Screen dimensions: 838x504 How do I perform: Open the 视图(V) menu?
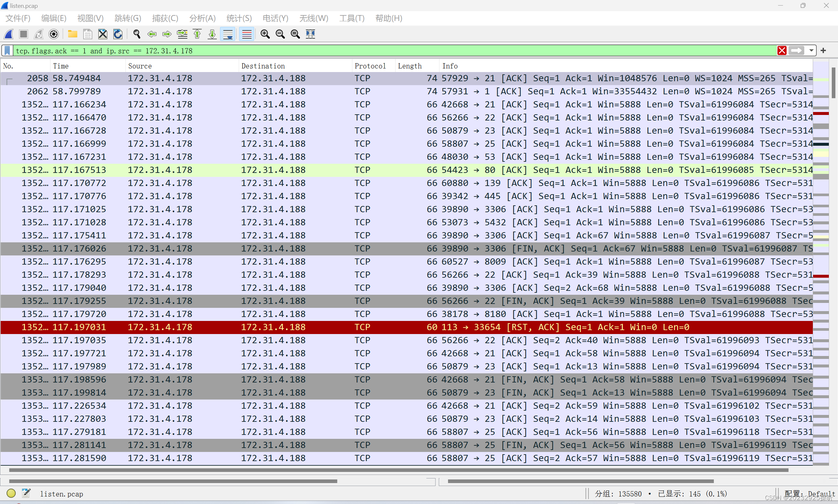tap(90, 18)
